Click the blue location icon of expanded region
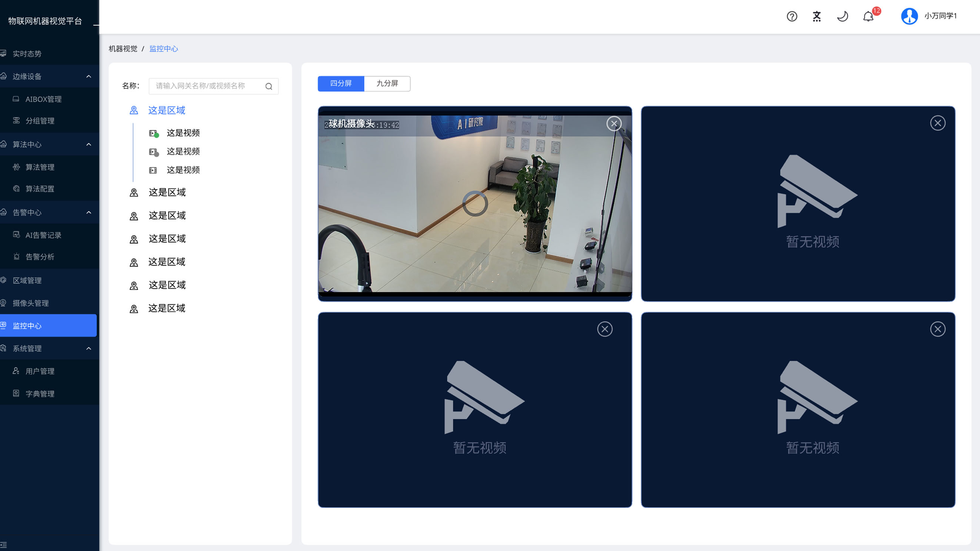 pyautogui.click(x=134, y=110)
